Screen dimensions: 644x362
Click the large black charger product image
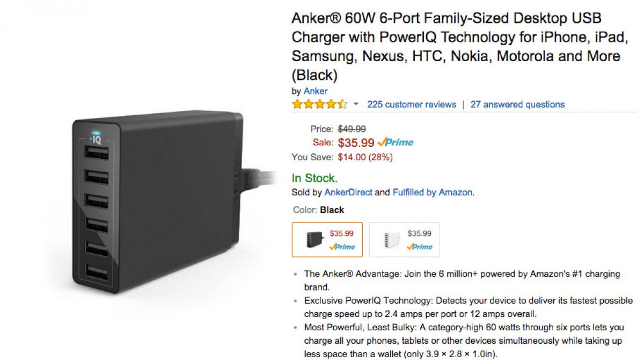coord(161,204)
